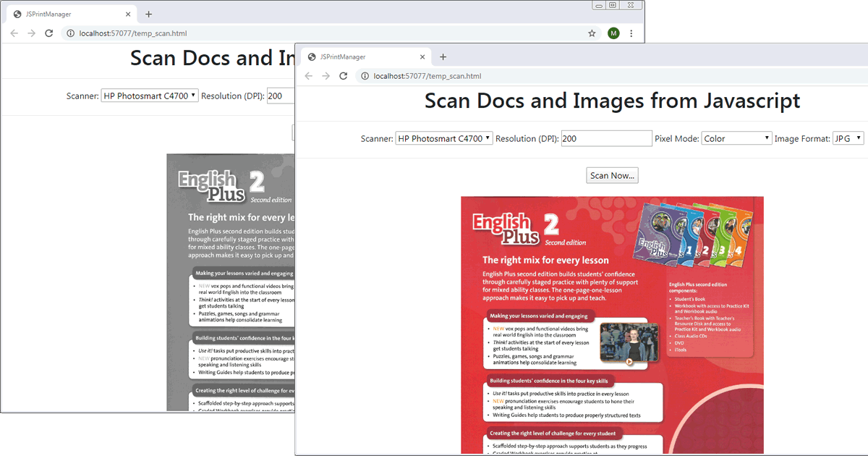Click the green user profile avatar icon

coord(613,33)
